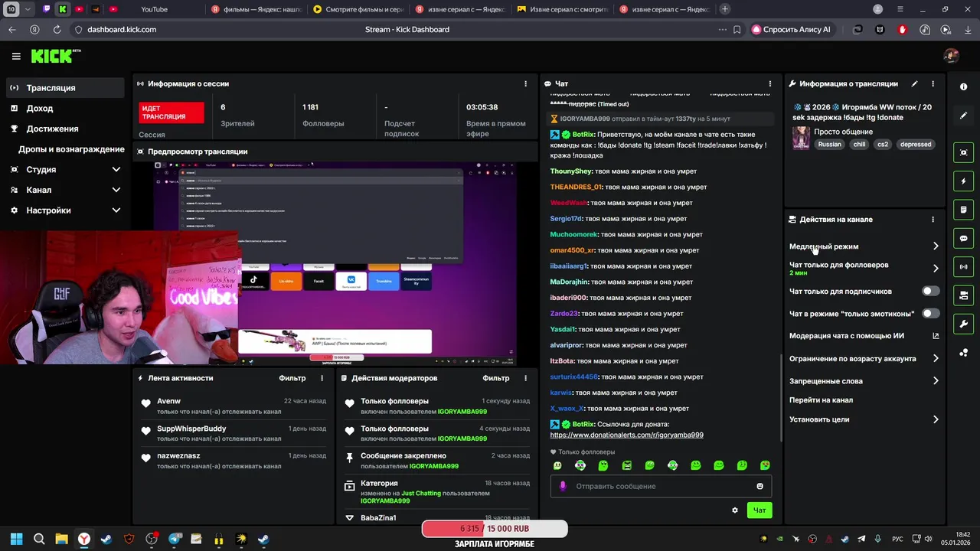Open the Windows Start button
The width and height of the screenshot is (980, 551).
click(x=16, y=539)
